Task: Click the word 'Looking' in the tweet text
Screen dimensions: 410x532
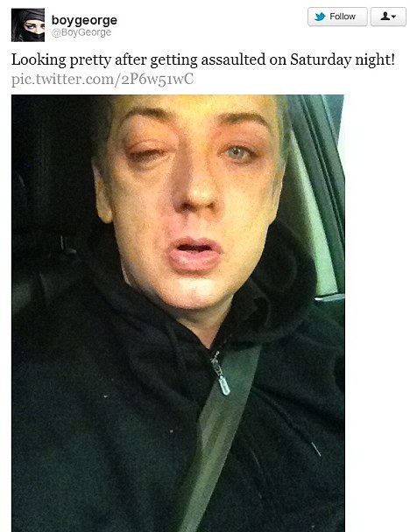Action: tap(39, 60)
